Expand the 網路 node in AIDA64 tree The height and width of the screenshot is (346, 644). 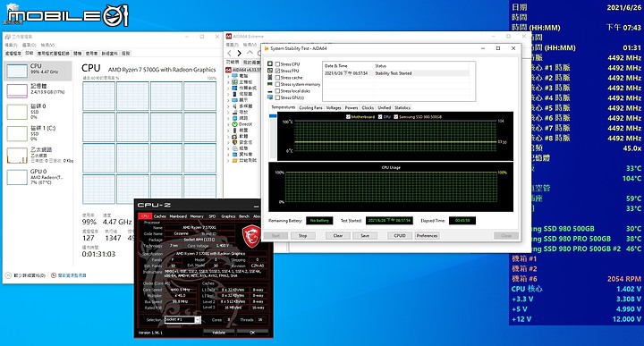[x=228, y=118]
